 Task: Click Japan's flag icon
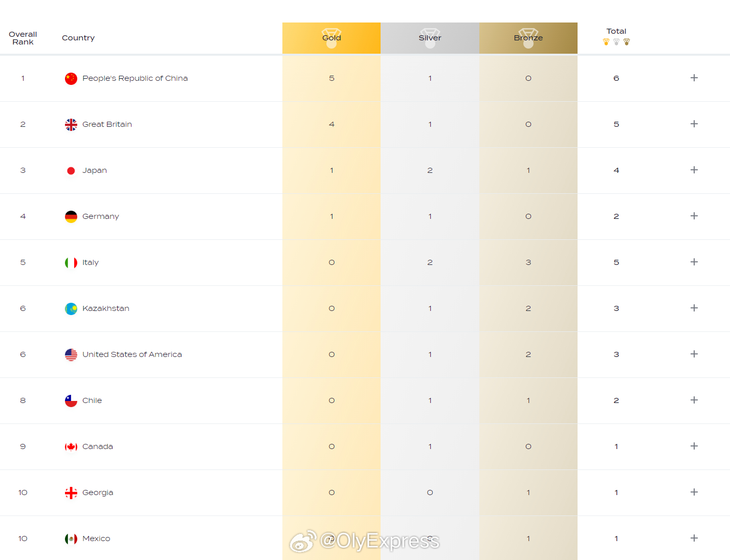click(x=71, y=170)
